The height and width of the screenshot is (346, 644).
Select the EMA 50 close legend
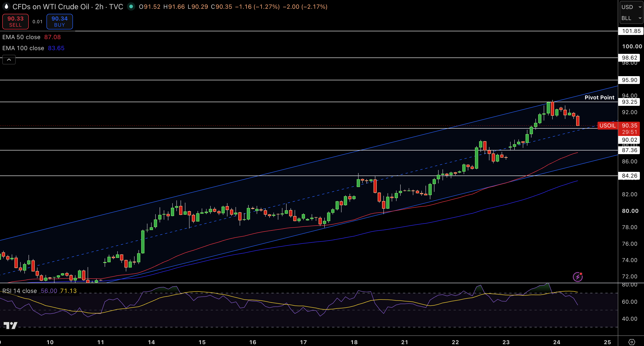(x=21, y=37)
